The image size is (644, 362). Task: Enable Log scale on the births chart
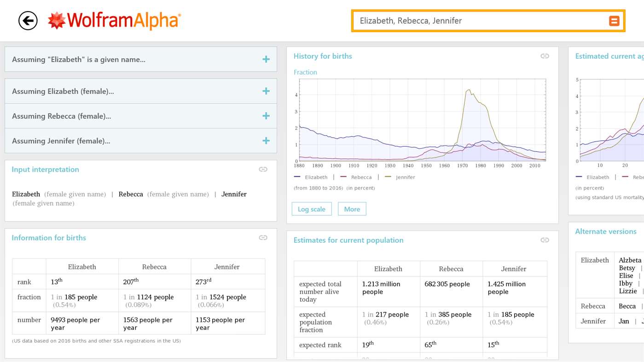(x=311, y=209)
